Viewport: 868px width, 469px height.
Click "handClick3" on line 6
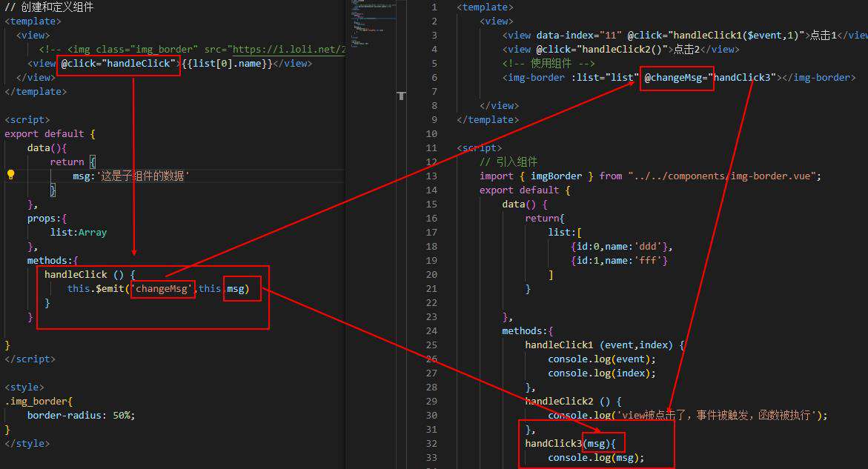pyautogui.click(x=742, y=78)
